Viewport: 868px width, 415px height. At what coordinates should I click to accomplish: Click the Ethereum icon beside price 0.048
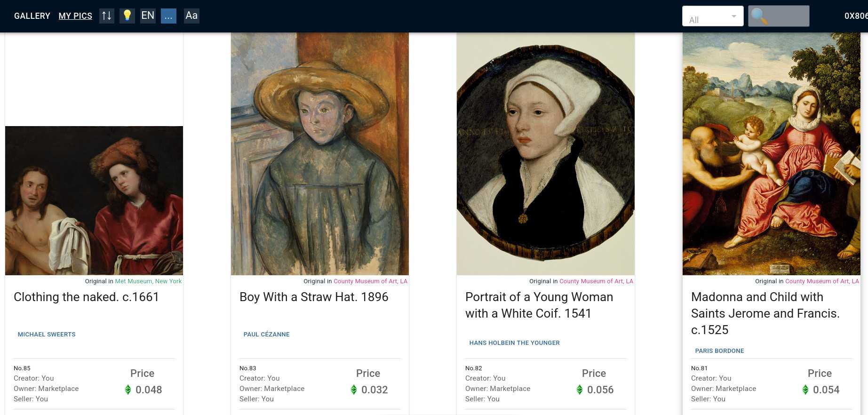click(x=128, y=390)
